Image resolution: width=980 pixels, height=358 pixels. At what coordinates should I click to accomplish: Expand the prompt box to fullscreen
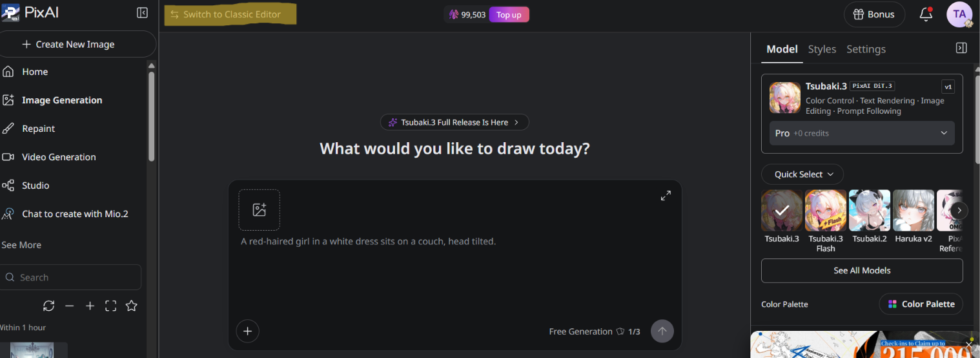[666, 195]
